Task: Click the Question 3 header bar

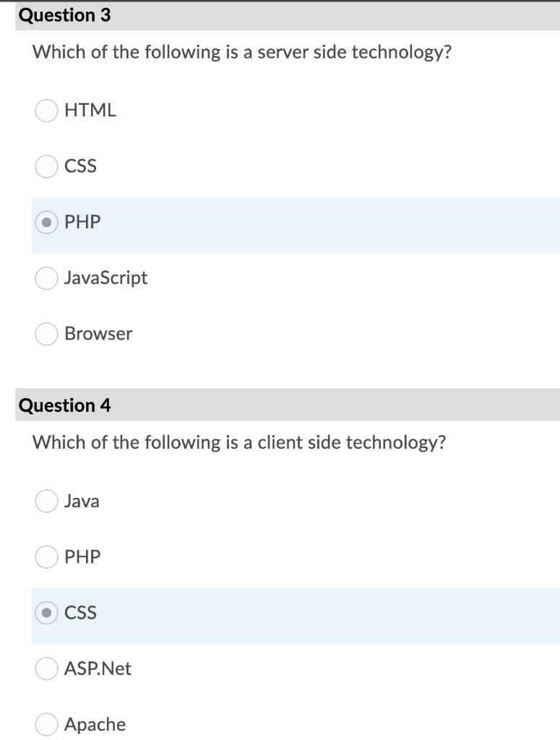Action: click(288, 16)
